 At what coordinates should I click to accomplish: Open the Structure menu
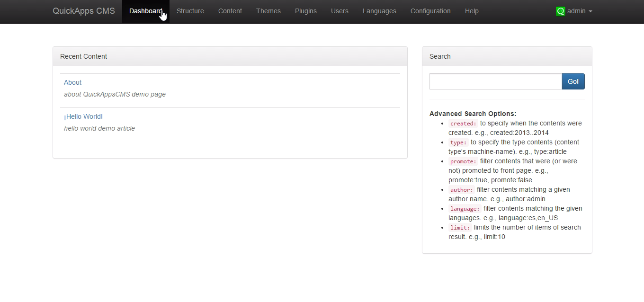tap(190, 11)
